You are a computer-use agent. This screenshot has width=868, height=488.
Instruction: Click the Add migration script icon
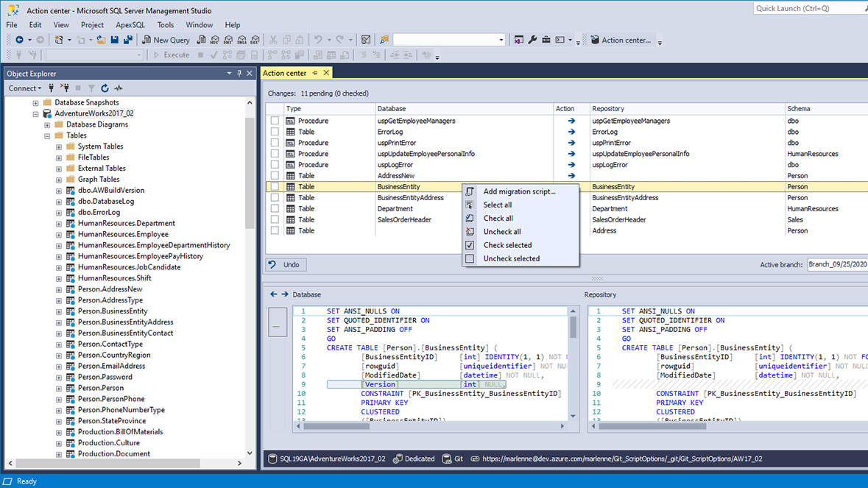pyautogui.click(x=470, y=191)
